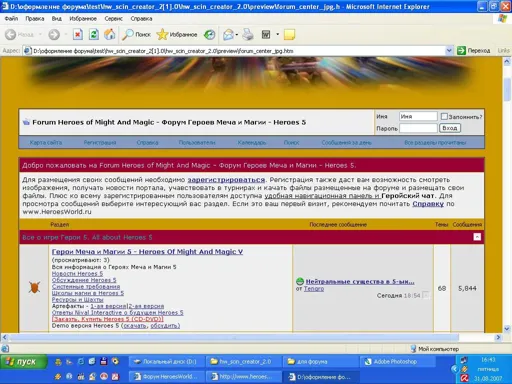Image resolution: width=512 pixels, height=384 pixels.
Task: Open Регистрация in forum navbar
Action: [100, 142]
